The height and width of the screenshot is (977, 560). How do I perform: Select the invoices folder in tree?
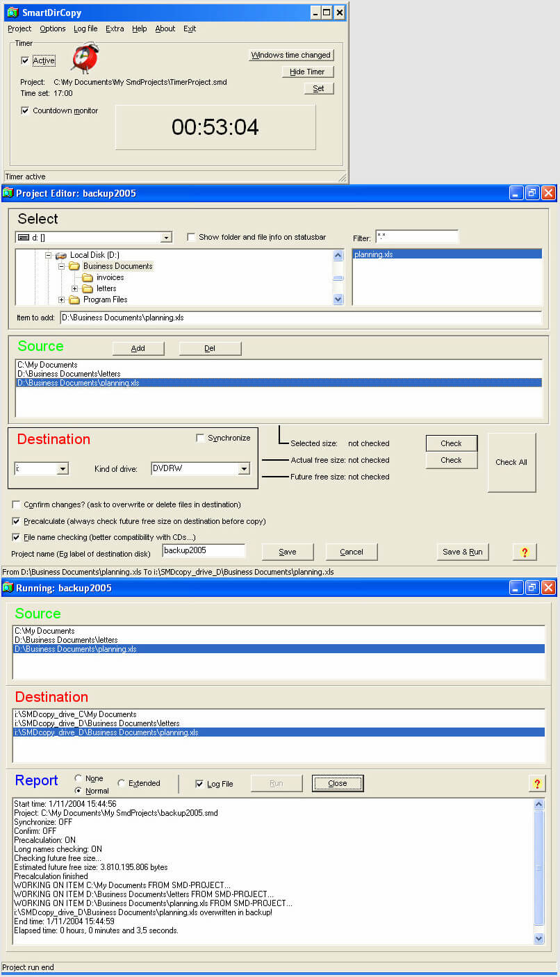(x=110, y=277)
